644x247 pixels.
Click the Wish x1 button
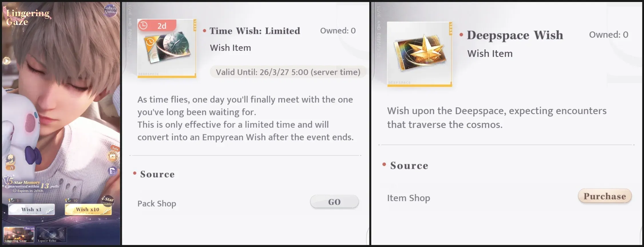click(31, 209)
